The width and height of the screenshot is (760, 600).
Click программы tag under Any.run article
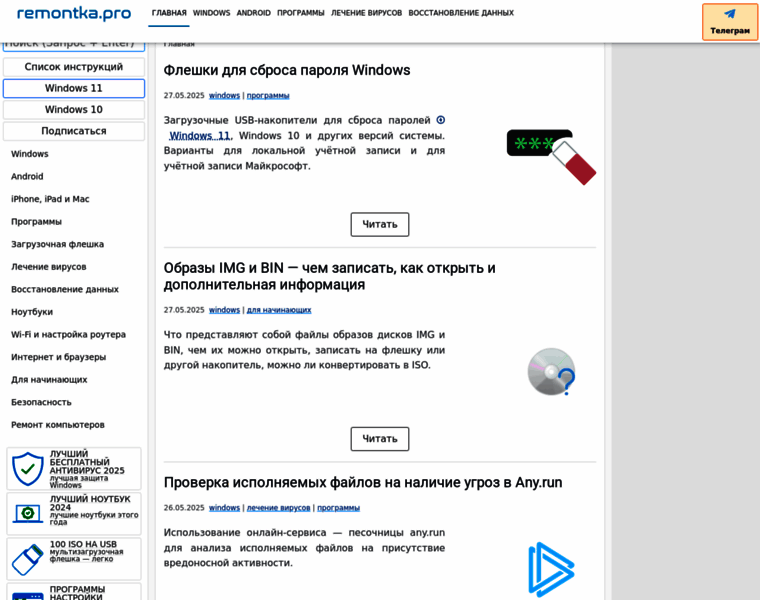click(x=338, y=507)
